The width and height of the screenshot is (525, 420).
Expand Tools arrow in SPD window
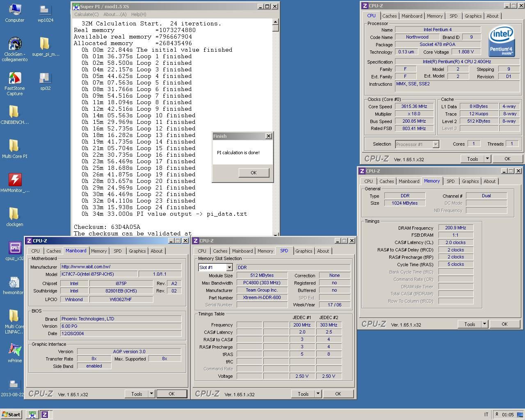tap(318, 394)
